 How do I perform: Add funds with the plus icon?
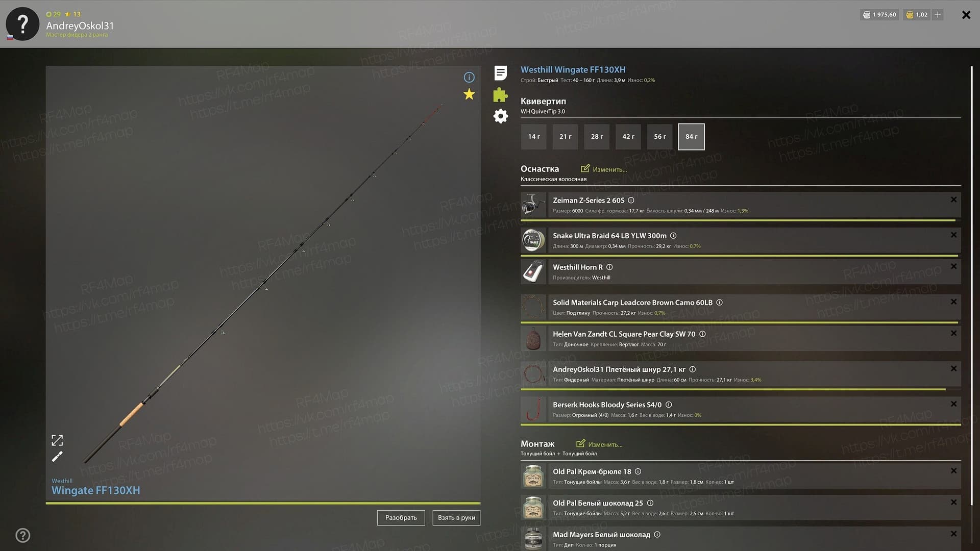(938, 15)
